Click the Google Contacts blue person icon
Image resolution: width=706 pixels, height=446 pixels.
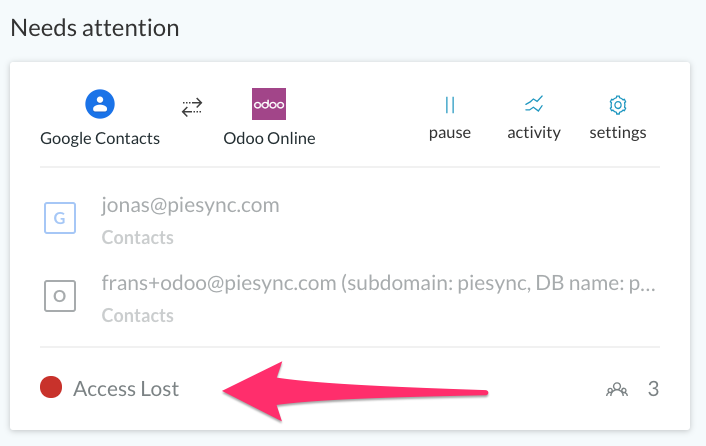click(x=100, y=104)
